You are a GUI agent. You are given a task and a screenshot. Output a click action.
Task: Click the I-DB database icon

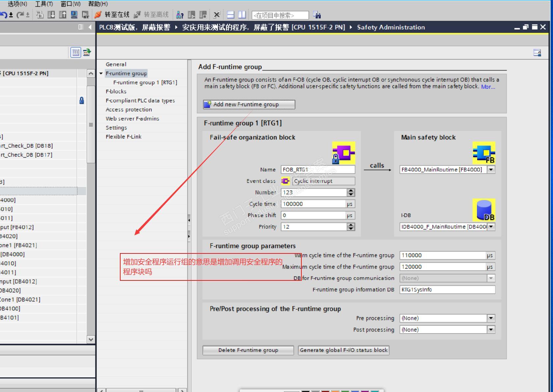pos(484,210)
